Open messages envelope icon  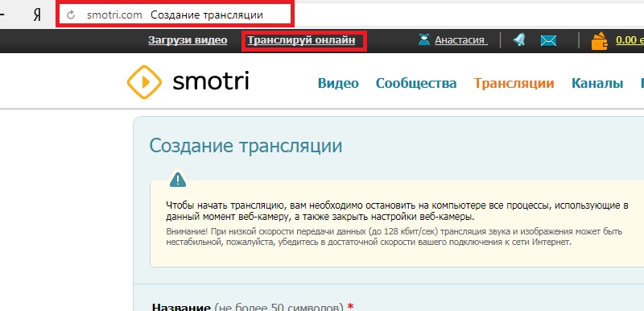[548, 40]
